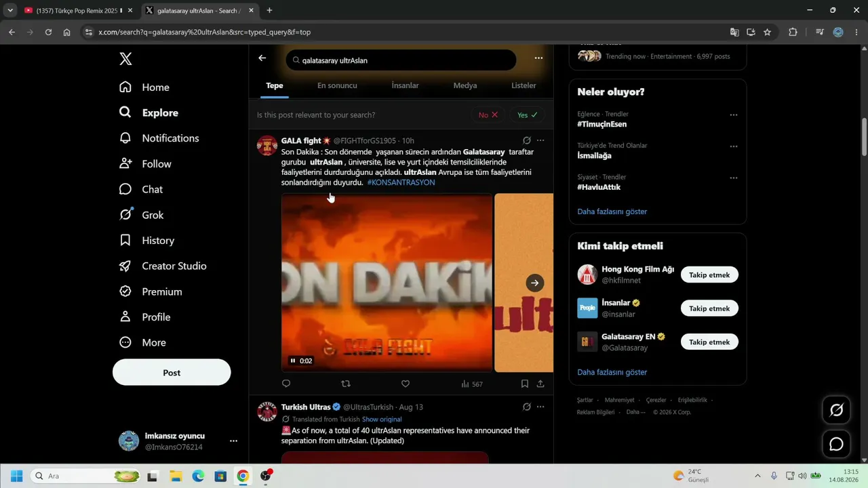Show more suggestions under Kimi takip etmeli
The height and width of the screenshot is (488, 868).
point(612,372)
